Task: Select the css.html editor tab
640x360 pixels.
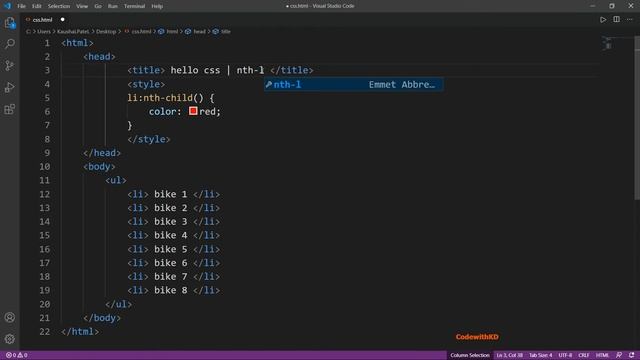Action: point(42,20)
